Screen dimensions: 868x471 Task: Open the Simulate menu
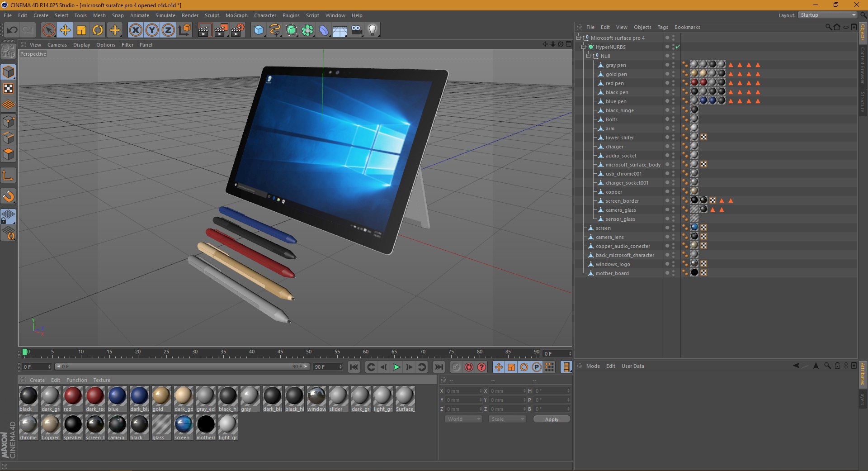[165, 15]
